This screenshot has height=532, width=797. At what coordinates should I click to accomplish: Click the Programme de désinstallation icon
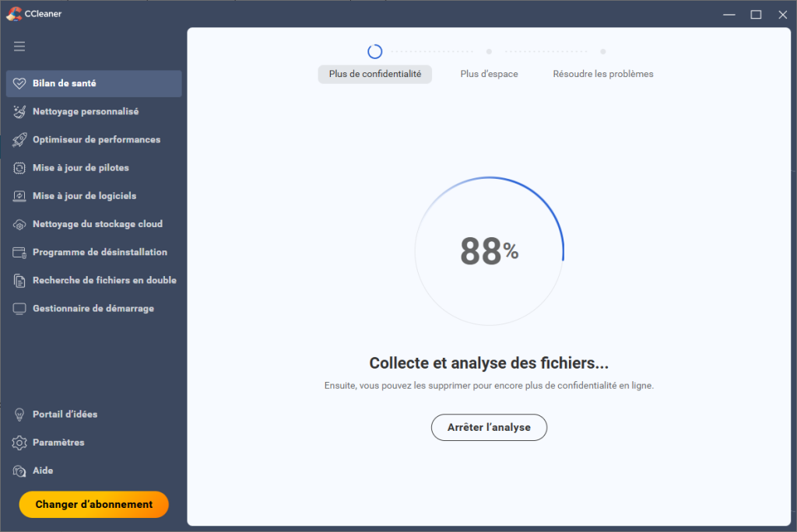click(19, 253)
